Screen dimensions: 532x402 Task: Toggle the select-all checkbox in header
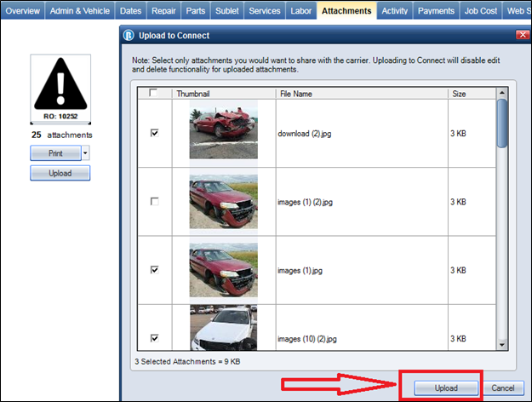pyautogui.click(x=153, y=93)
